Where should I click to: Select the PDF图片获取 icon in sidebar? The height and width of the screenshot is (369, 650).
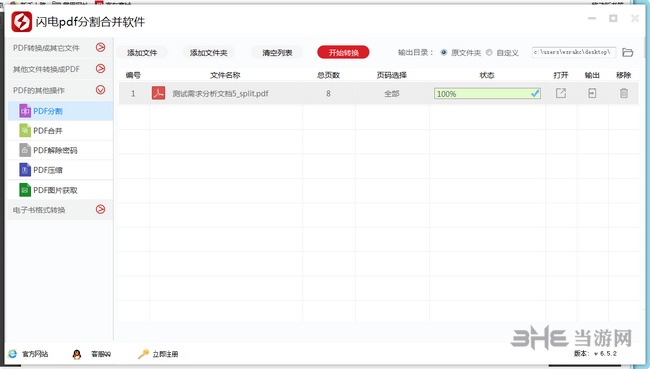coord(25,190)
